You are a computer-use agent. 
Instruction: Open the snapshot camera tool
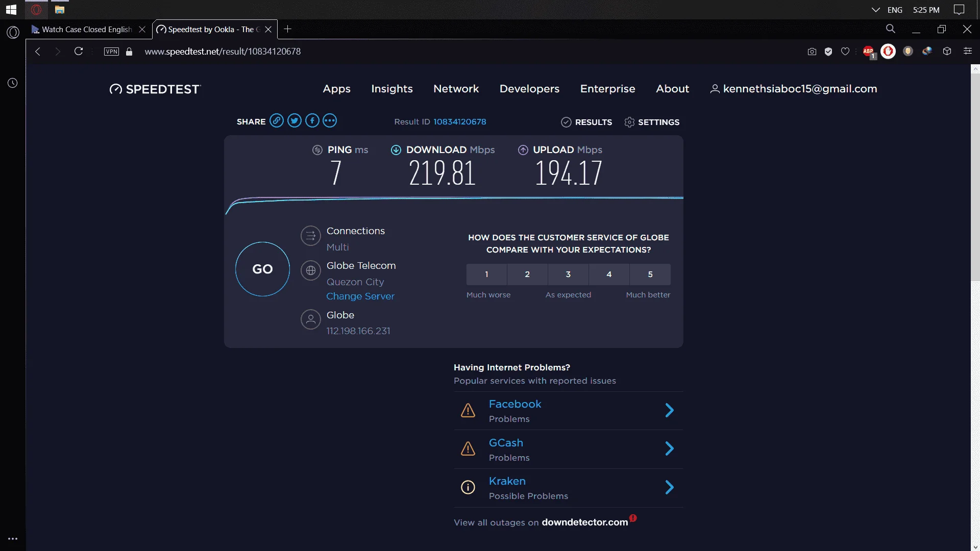pos(812,52)
